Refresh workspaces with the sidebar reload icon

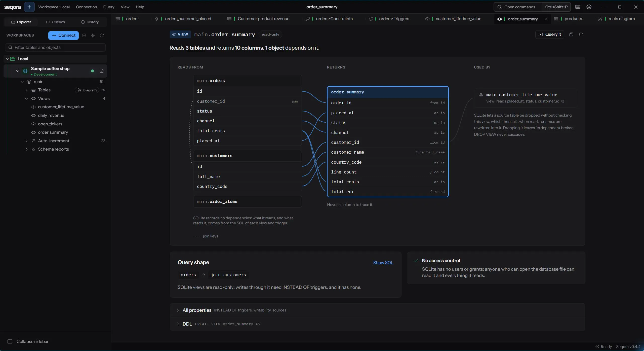click(x=102, y=36)
